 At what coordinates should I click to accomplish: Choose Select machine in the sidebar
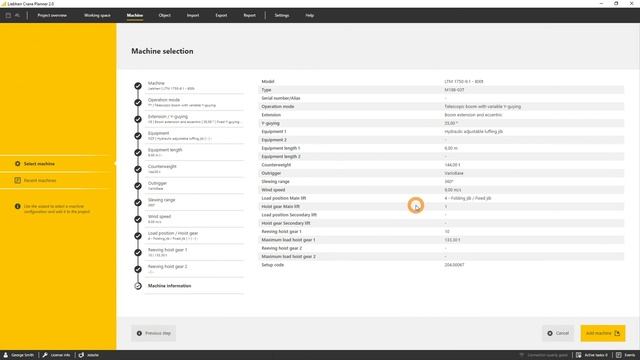tap(39, 164)
